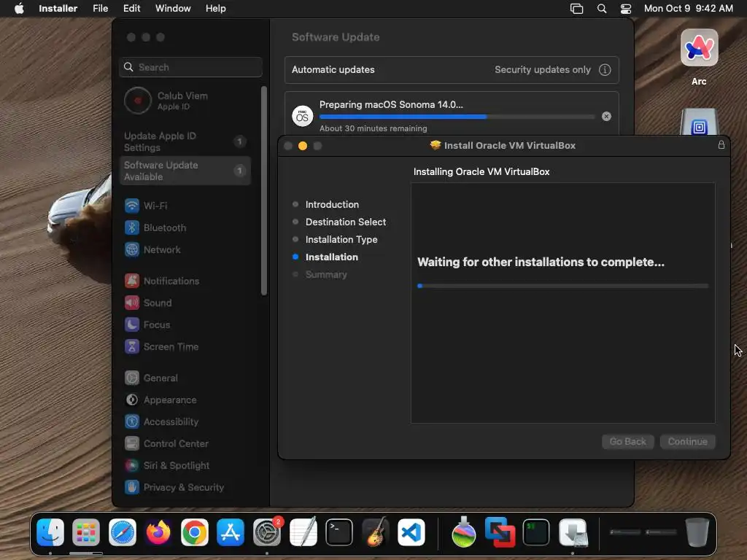Open Spotlight search in the menu bar
The image size is (747, 560).
(x=602, y=9)
